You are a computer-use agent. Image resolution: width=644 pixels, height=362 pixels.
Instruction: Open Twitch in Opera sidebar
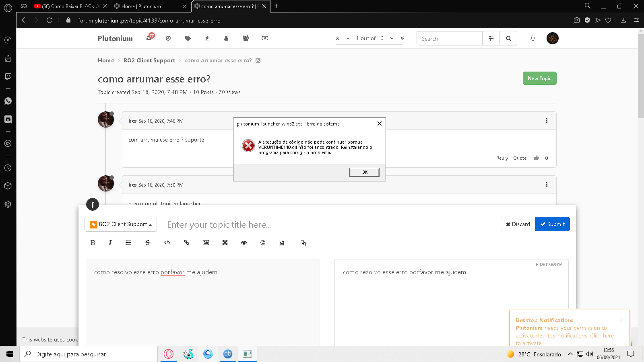coord(8,76)
